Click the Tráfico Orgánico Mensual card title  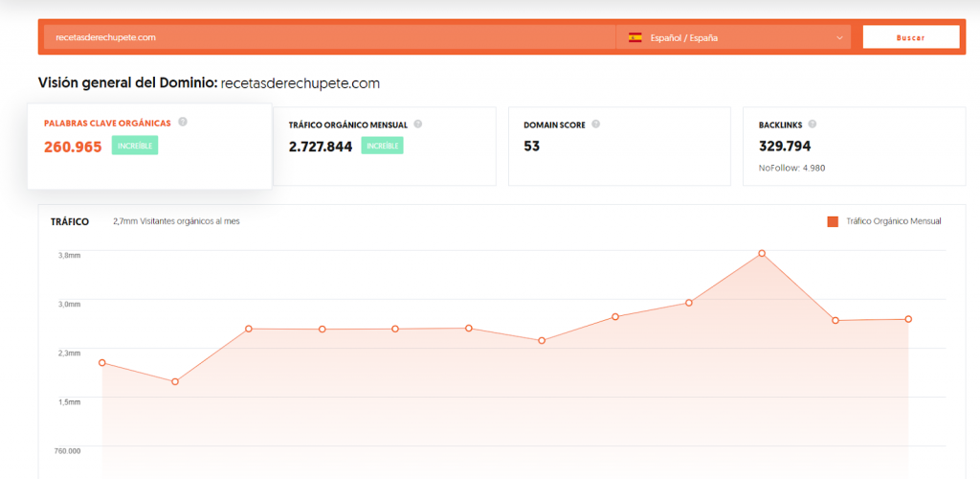(348, 125)
